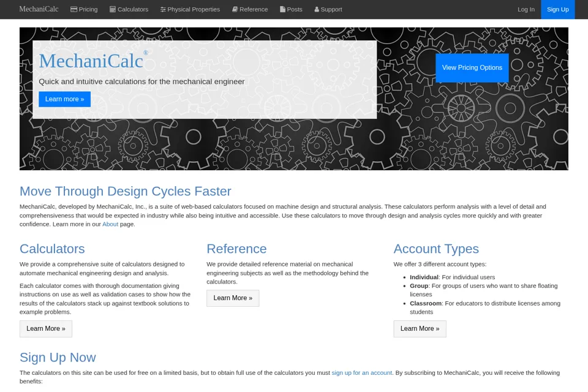588x392 pixels.
Task: Click the 'Group' account type text
Action: 419,286
